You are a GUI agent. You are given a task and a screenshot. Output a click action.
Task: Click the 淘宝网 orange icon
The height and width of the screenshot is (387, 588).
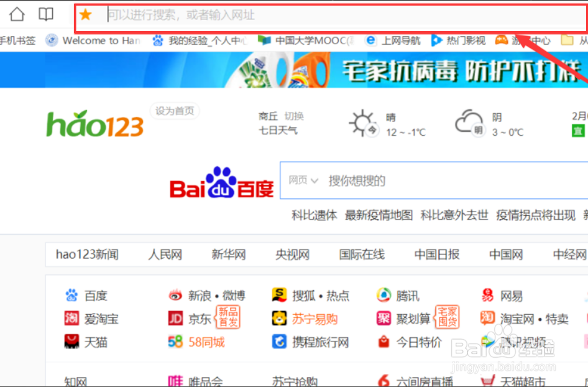(487, 319)
